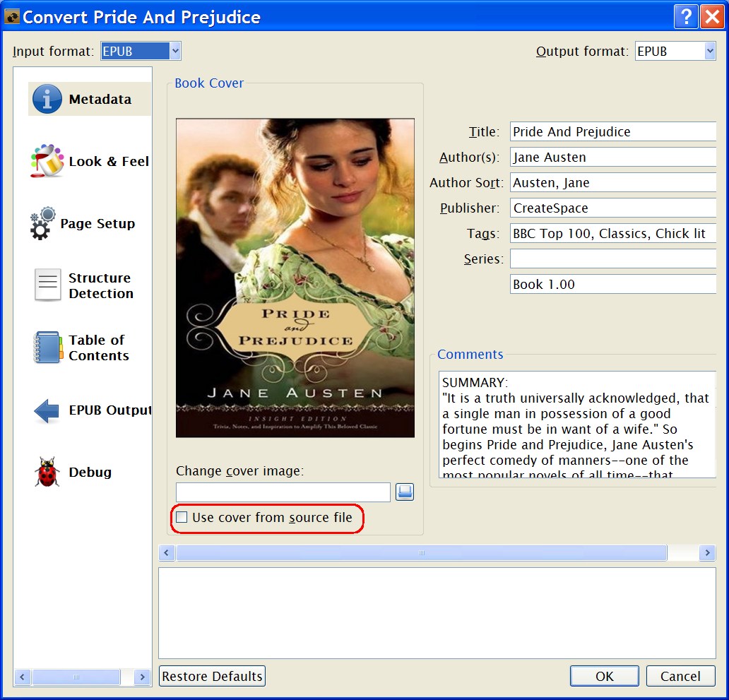Click the Change cover image path field

pos(283,492)
